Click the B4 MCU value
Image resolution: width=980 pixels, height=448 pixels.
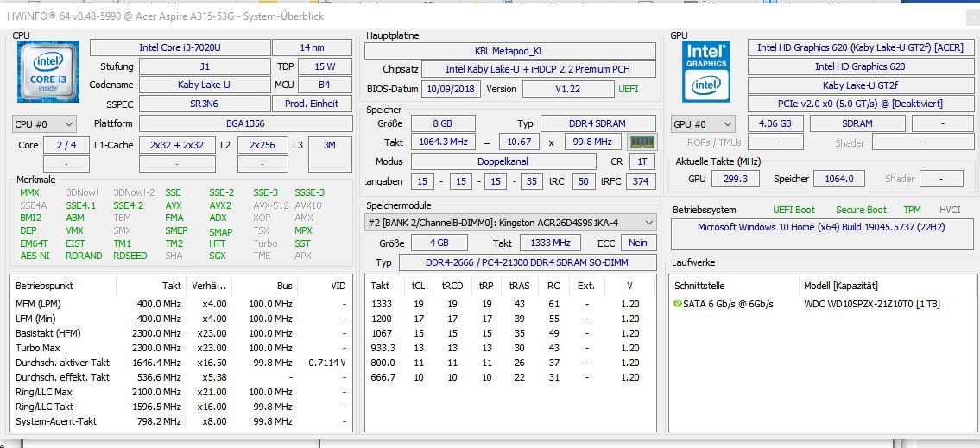(325, 85)
